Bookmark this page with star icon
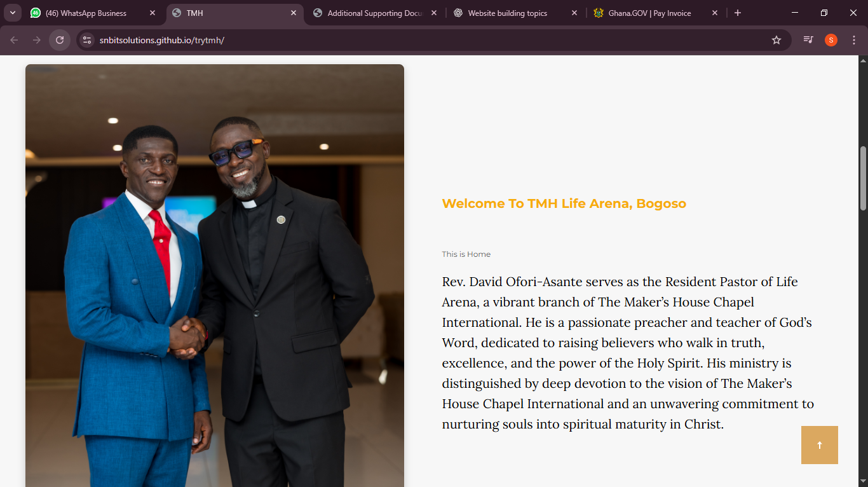The image size is (868, 487). (776, 40)
